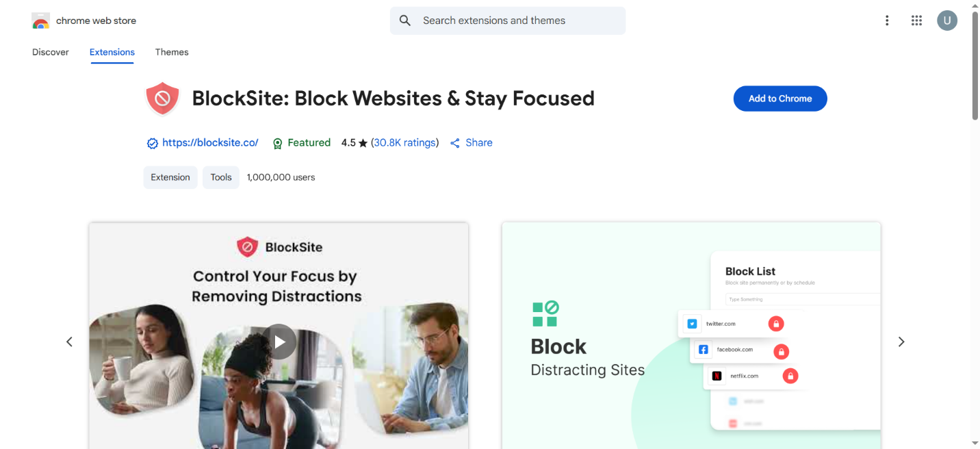Click the chrome web store logo

(x=41, y=20)
